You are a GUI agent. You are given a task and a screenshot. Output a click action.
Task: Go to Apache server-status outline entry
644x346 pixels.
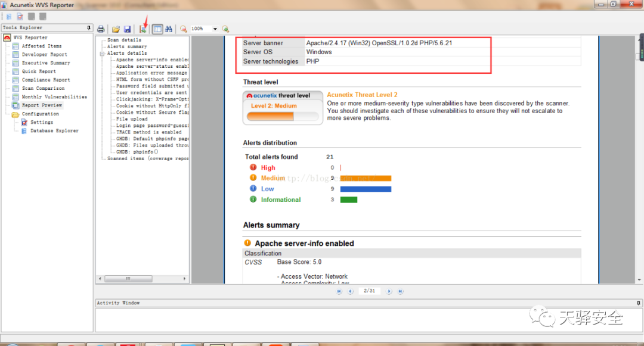pyautogui.click(x=152, y=67)
